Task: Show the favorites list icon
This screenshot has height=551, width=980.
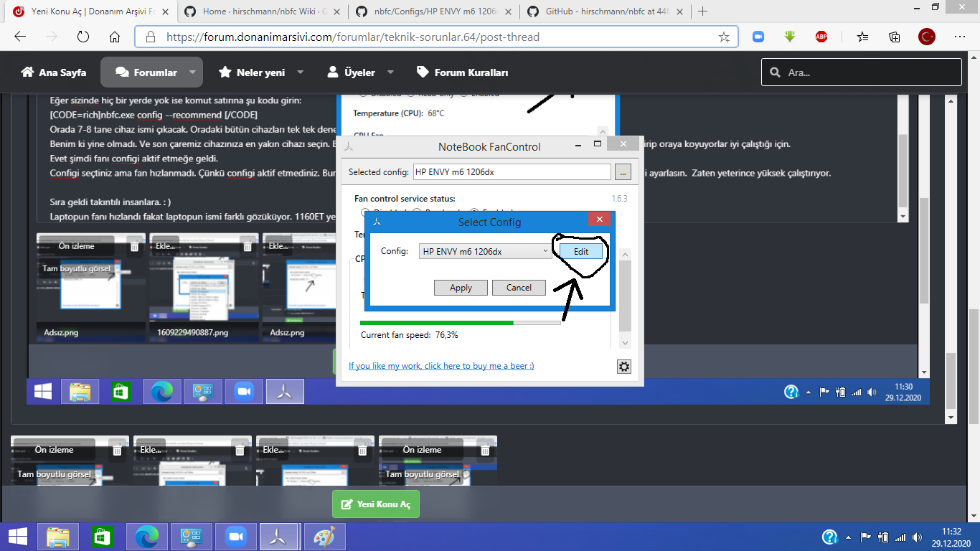Action: pyautogui.click(x=862, y=37)
